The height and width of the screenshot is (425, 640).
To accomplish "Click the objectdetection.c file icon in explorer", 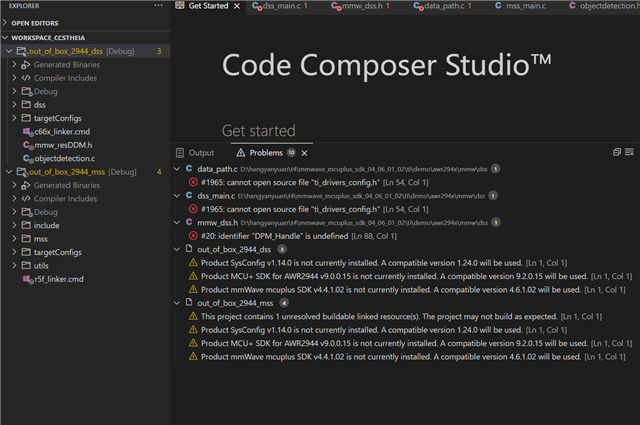I will tap(28, 158).
